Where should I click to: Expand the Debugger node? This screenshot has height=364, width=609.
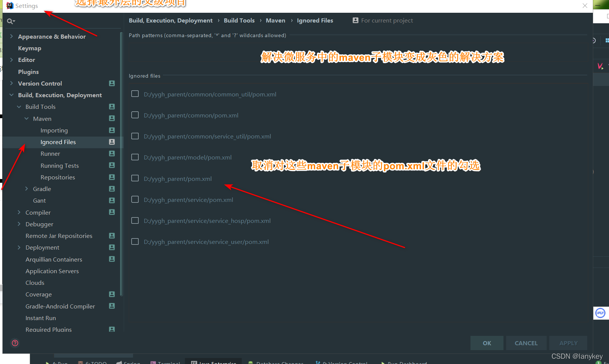[x=19, y=224]
